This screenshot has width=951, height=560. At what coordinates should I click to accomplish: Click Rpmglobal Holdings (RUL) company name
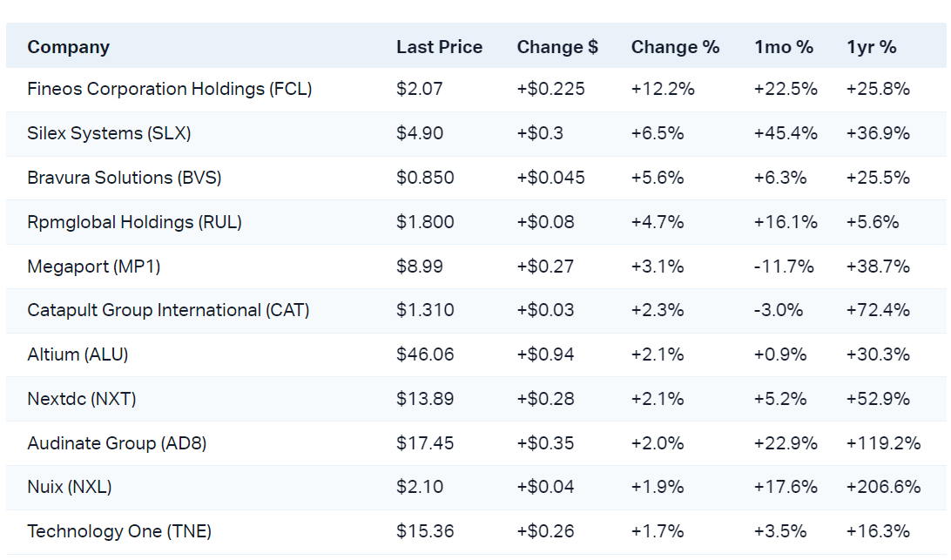click(134, 222)
